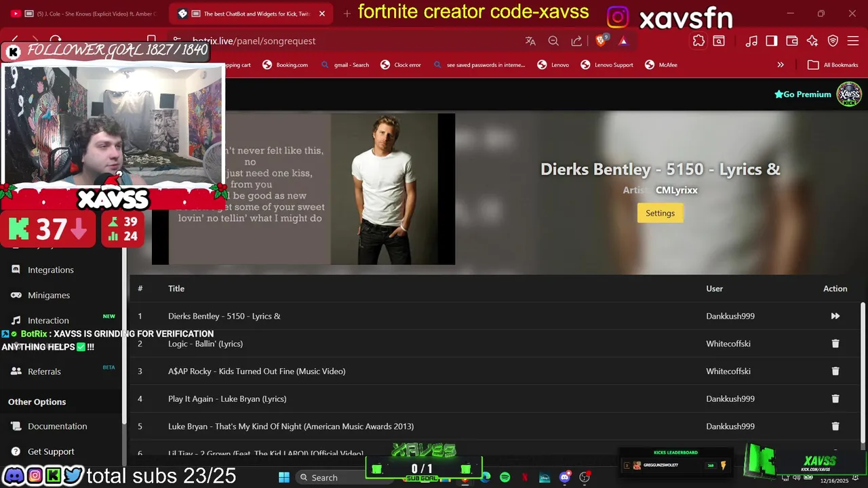
Task: Open the Windows Start menu
Action: click(284, 477)
